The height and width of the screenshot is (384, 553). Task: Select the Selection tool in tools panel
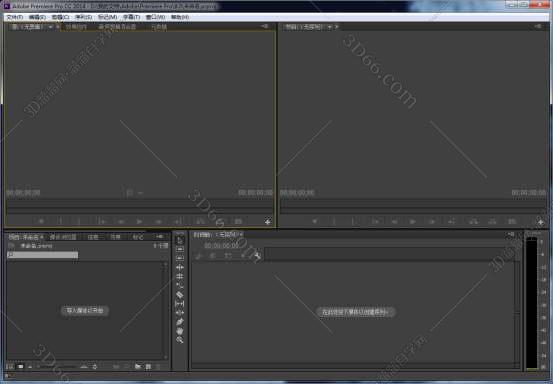coord(180,241)
